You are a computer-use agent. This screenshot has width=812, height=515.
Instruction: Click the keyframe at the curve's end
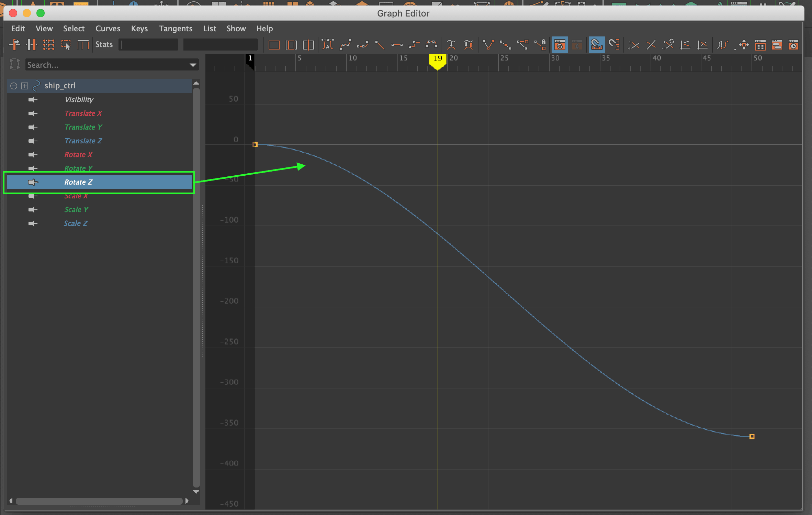pyautogui.click(x=752, y=436)
